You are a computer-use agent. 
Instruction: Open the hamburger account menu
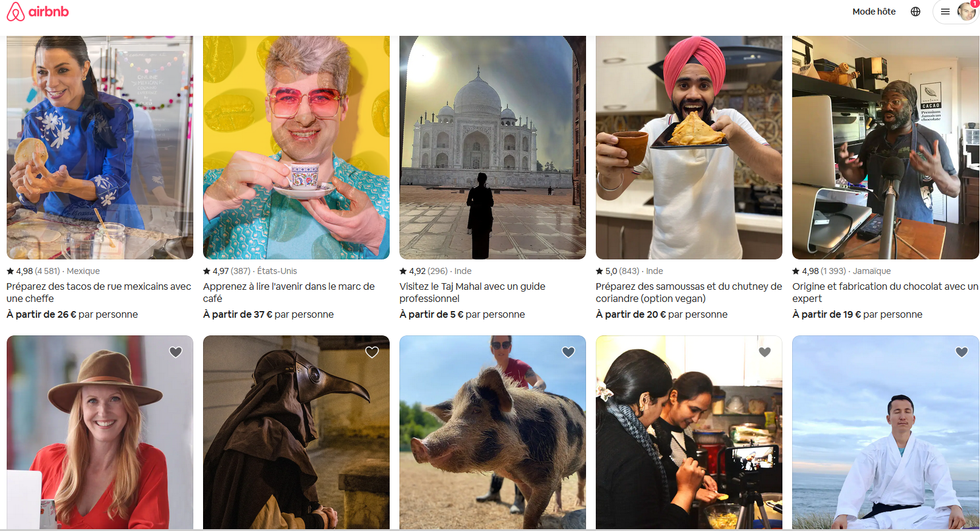[945, 12]
